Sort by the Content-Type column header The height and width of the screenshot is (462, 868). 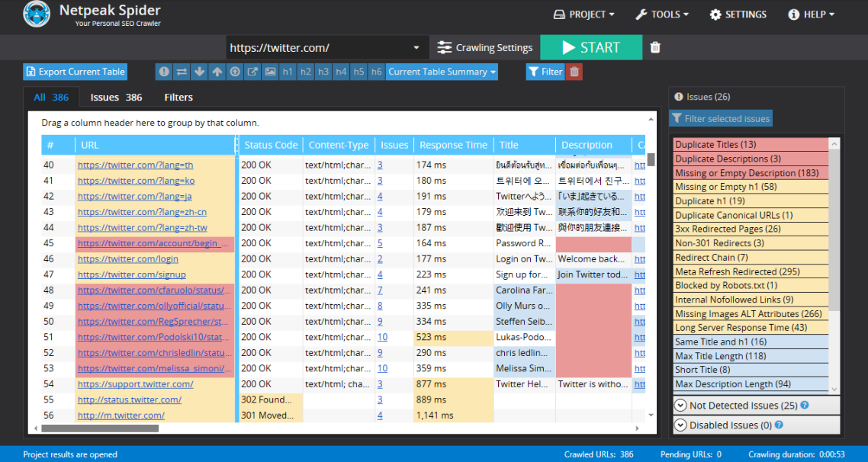[339, 145]
